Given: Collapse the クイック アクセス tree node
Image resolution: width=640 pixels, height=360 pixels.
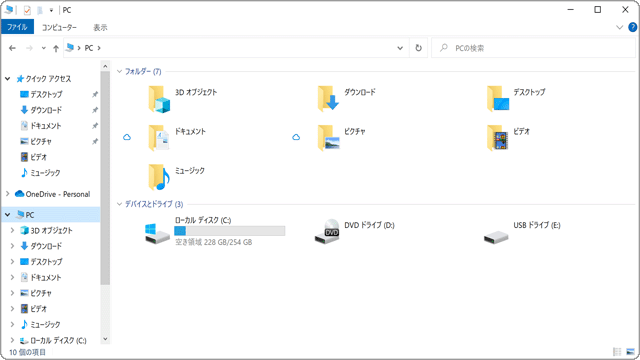Looking at the screenshot, I should 7,78.
